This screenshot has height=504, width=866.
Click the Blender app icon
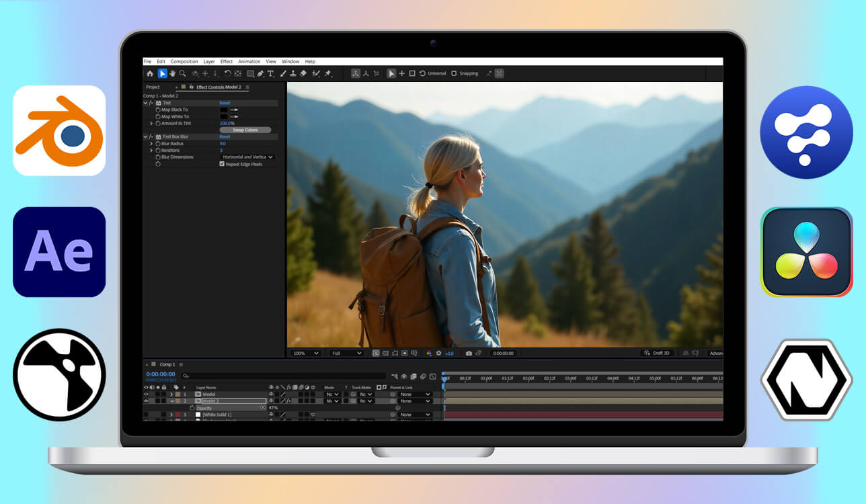(59, 130)
